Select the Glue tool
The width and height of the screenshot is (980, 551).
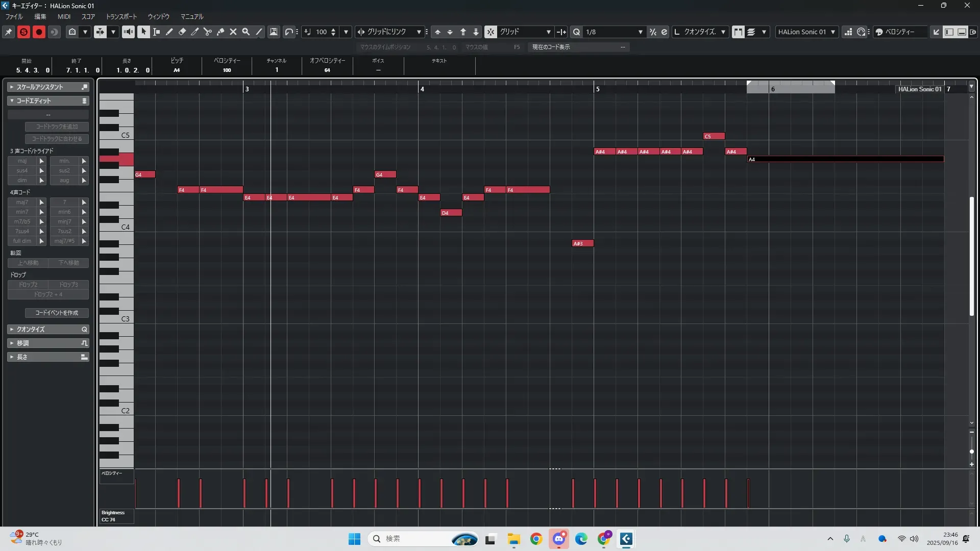220,32
